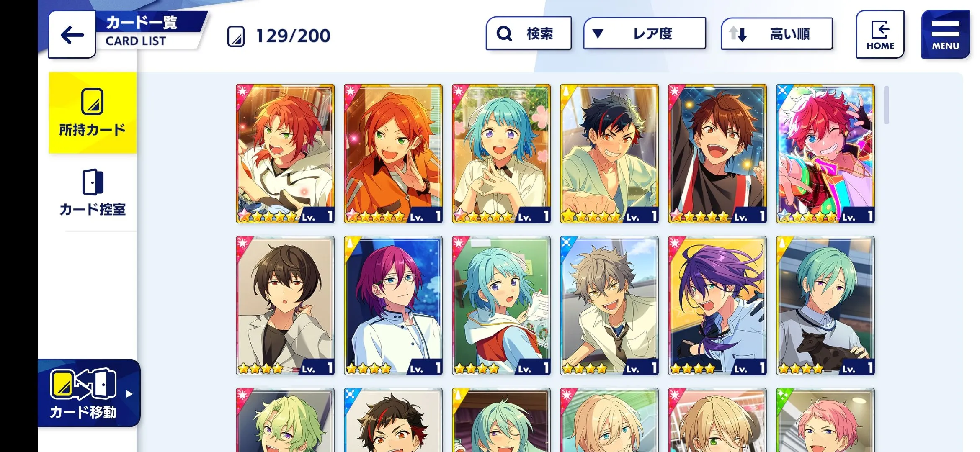Select the rainbow-costume red-haired winking card
Viewport: 980px width, 452px height.
click(825, 154)
